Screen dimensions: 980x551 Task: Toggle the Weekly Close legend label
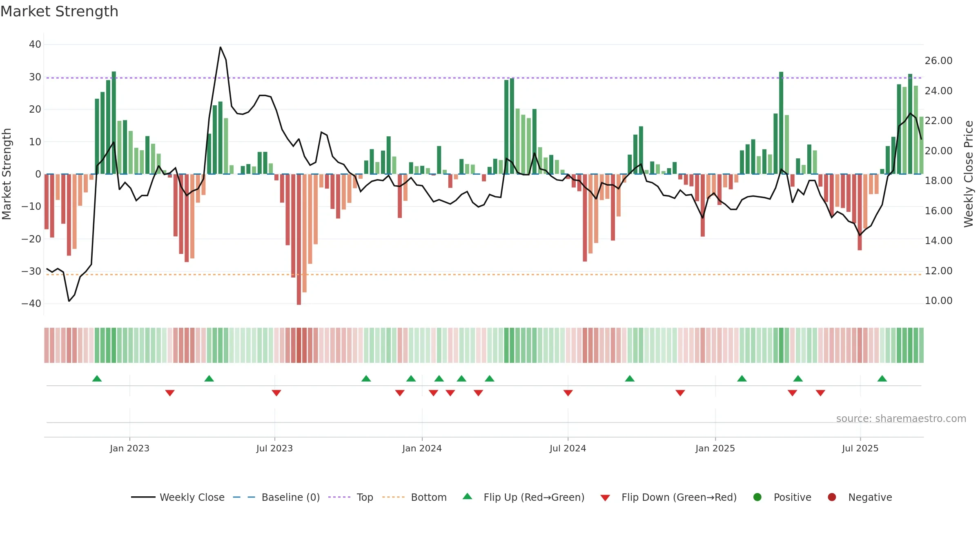pyautogui.click(x=192, y=497)
